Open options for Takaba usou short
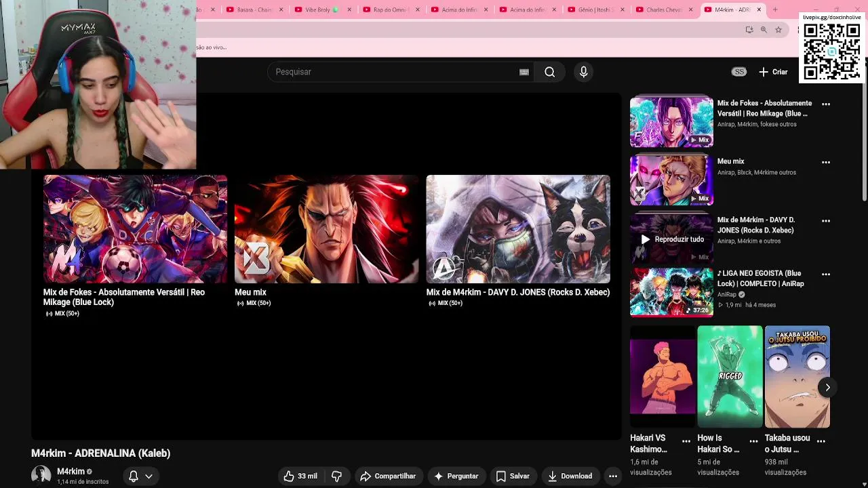This screenshot has width=868, height=488. pos(821,441)
